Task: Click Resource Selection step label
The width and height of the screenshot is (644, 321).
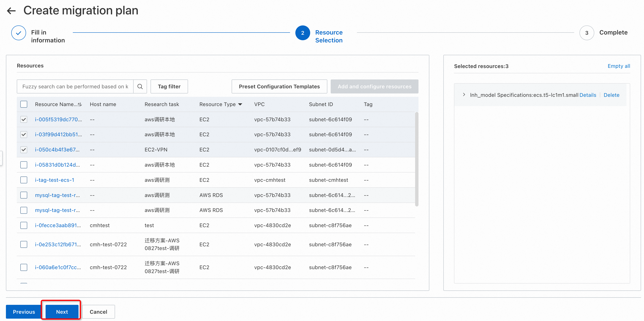Action: (329, 36)
